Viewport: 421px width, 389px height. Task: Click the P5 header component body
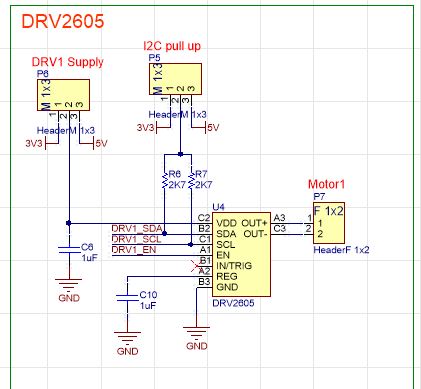(175, 79)
